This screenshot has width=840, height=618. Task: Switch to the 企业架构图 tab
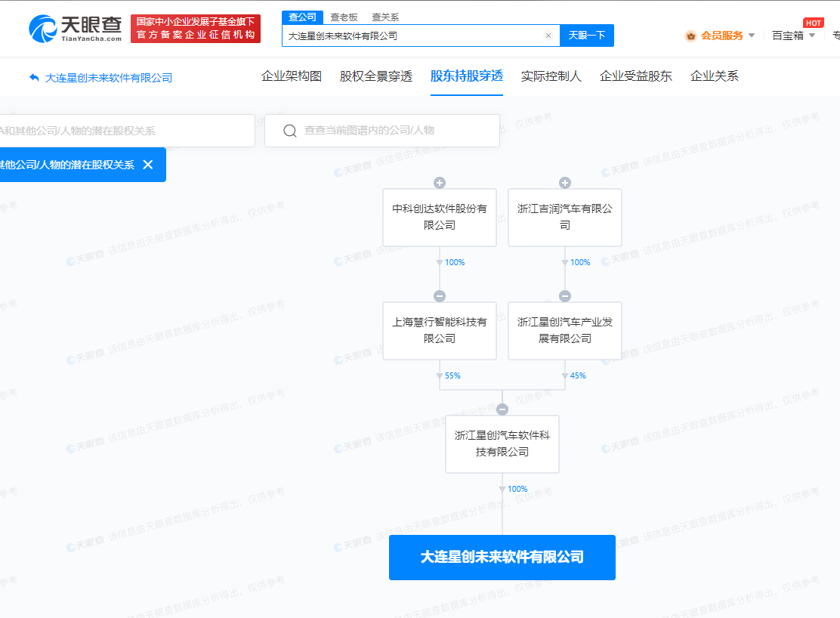point(292,76)
